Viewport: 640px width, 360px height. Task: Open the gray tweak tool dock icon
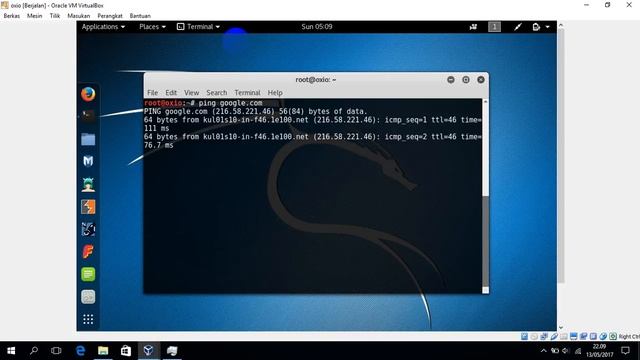point(88,297)
